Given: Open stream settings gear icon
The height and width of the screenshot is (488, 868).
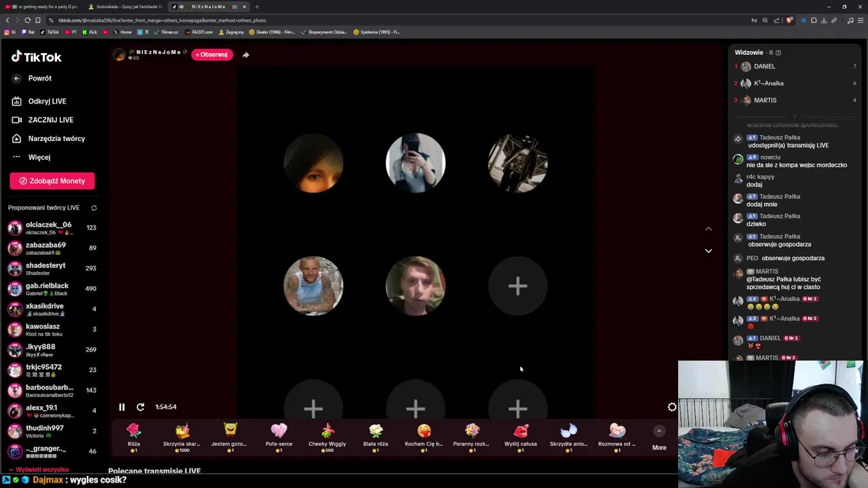Looking at the screenshot, I should pyautogui.click(x=672, y=407).
